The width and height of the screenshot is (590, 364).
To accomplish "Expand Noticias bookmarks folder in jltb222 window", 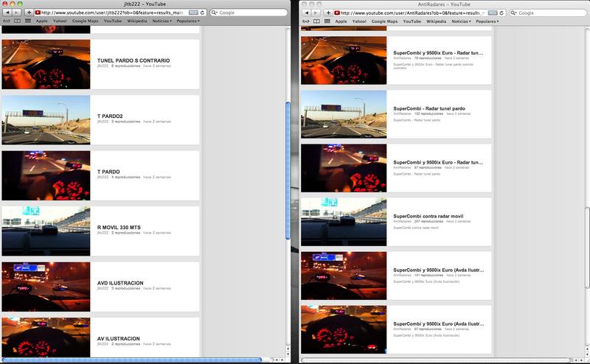I will [162, 21].
